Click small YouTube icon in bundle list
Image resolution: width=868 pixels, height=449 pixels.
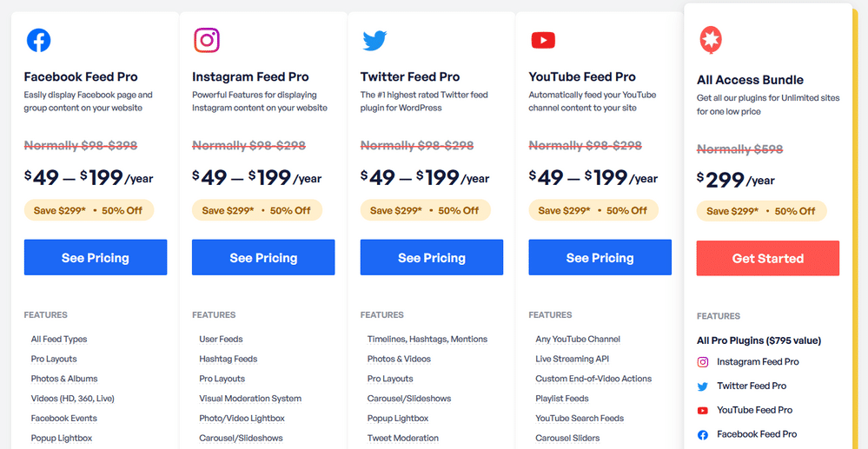point(703,410)
